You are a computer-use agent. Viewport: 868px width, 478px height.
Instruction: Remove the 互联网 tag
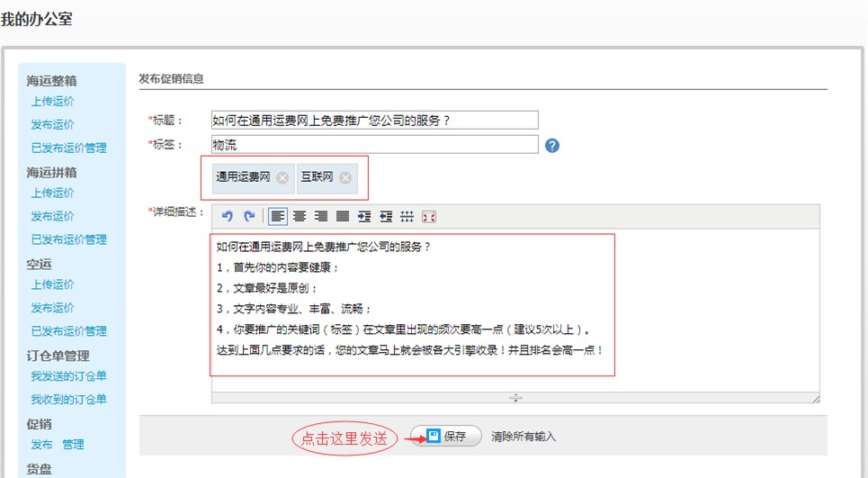(345, 178)
